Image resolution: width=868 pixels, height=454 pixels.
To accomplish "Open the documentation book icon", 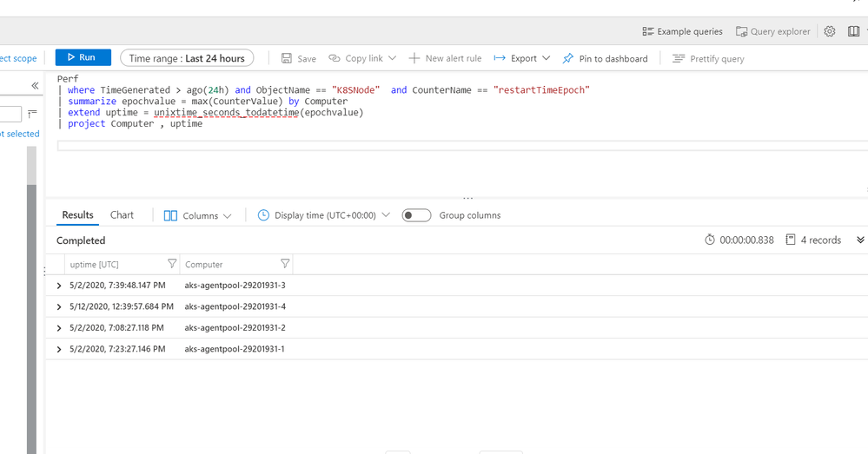I will 853,31.
